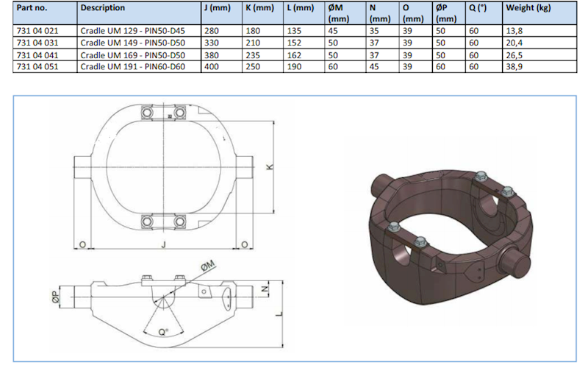Click the 'N (mm)' column header
588x368 pixels.
tap(382, 13)
